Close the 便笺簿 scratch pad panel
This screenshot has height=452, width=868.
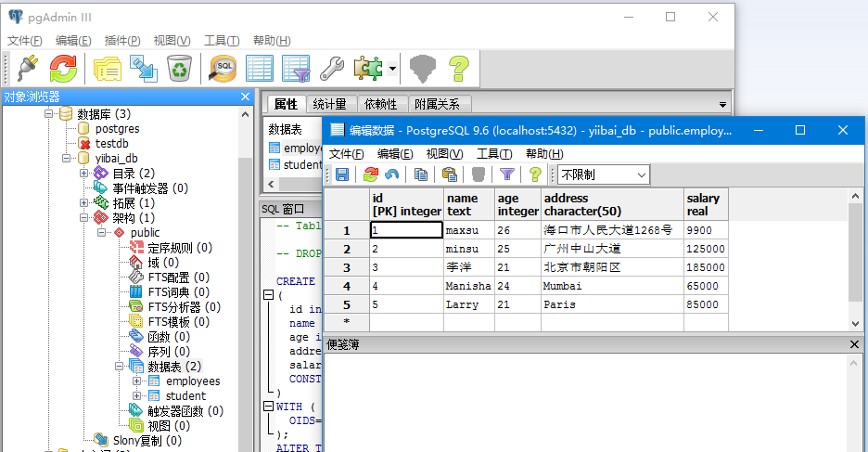tap(854, 344)
